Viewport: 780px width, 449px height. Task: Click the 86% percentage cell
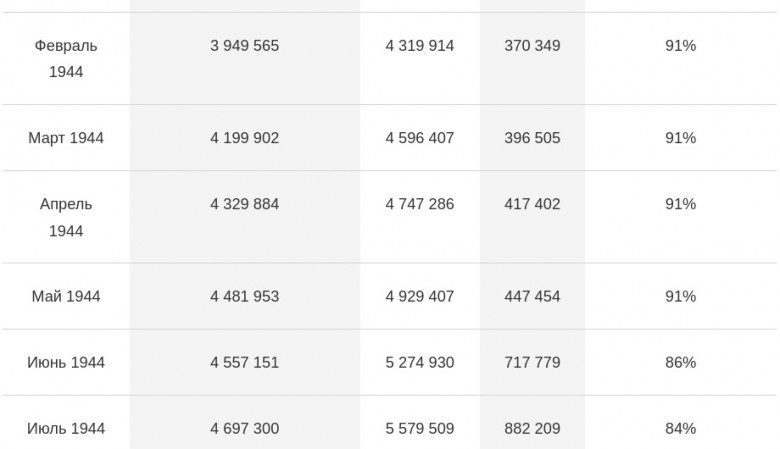click(x=680, y=362)
